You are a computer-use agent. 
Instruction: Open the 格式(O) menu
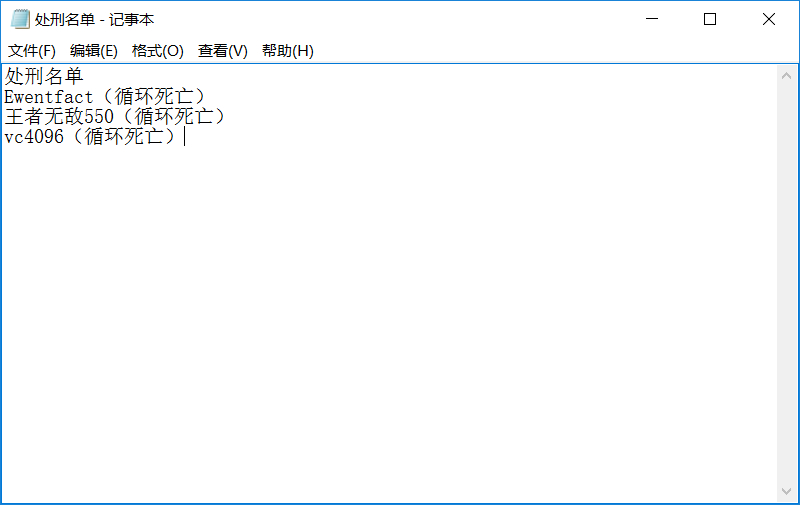pos(158,51)
